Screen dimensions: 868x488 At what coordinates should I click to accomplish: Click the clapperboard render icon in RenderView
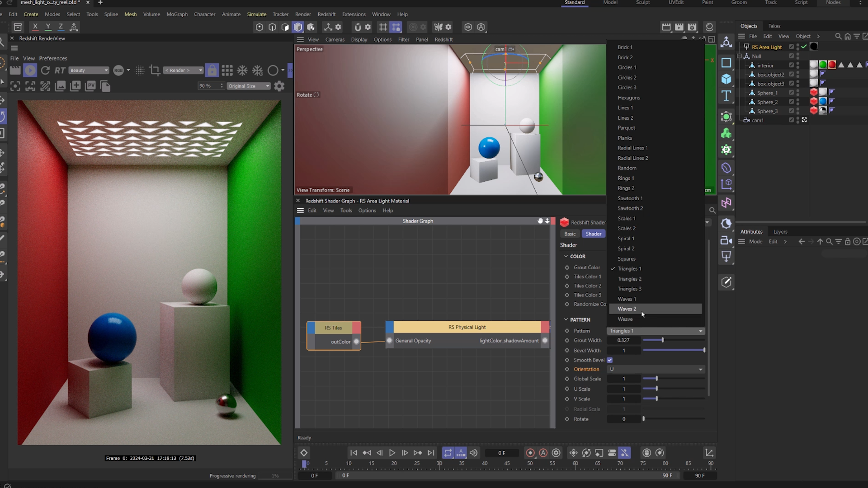click(x=15, y=70)
